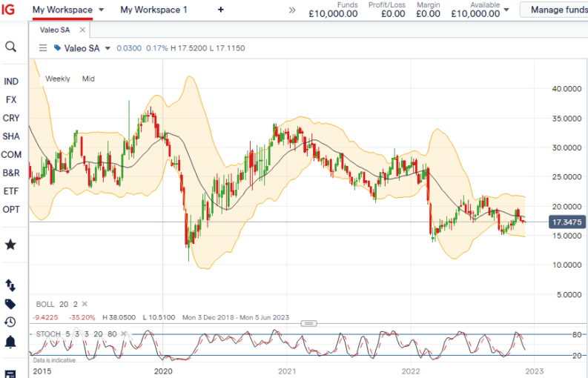Open SHA shares category
Screen dimensions: 588x378
tap(11, 136)
